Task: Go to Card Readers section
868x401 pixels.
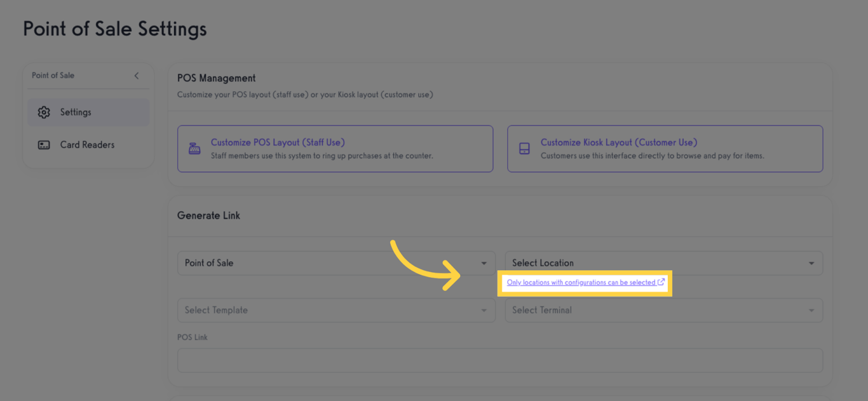Action: point(87,145)
